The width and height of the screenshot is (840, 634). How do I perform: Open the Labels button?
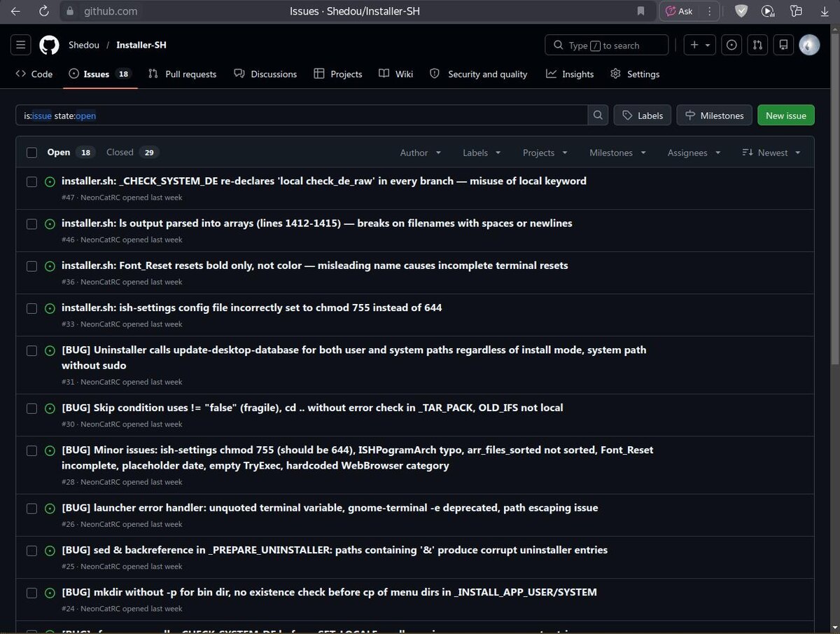643,115
